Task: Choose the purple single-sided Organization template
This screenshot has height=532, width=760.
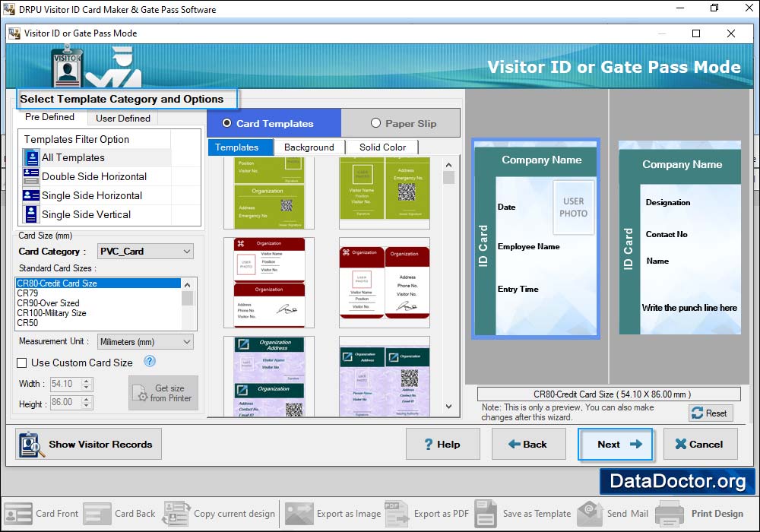Action: [x=269, y=376]
